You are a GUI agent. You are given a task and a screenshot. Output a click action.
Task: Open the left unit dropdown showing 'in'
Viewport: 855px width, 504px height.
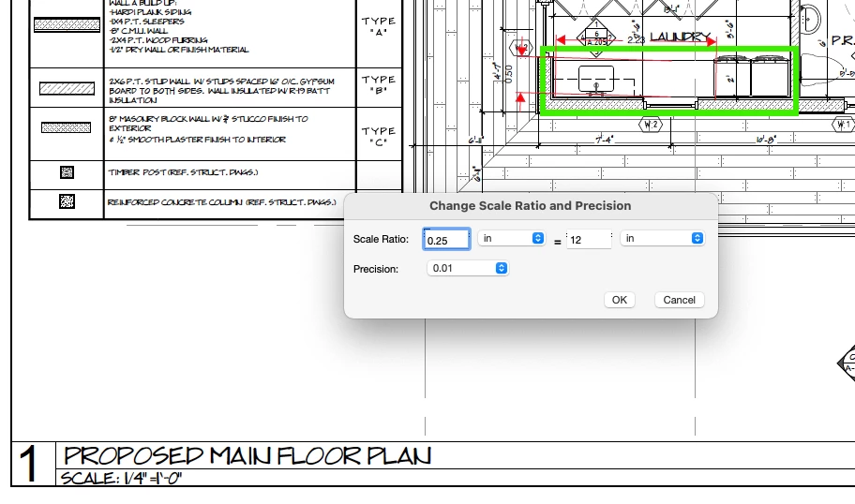[x=512, y=238]
